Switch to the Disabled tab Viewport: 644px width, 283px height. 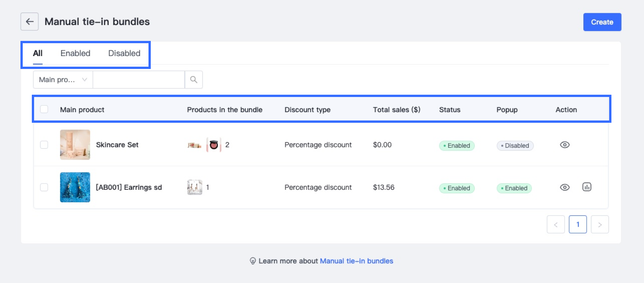point(124,53)
